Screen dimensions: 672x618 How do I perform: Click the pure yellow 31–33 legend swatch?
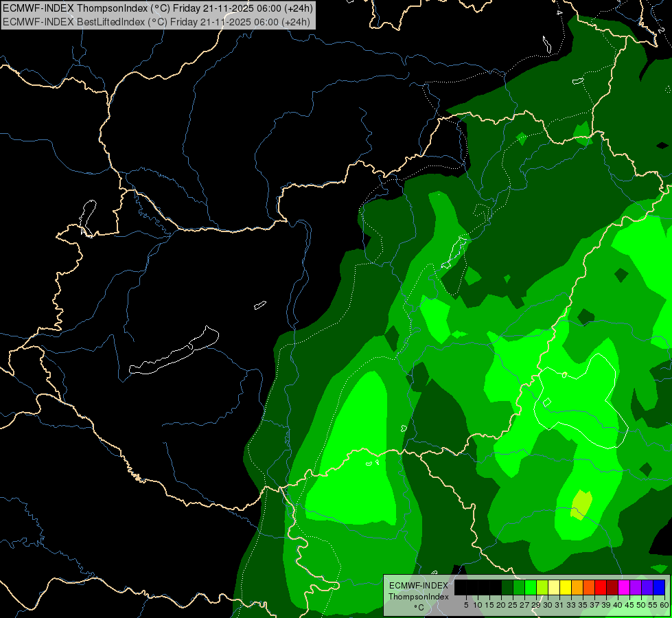[x=566, y=587]
